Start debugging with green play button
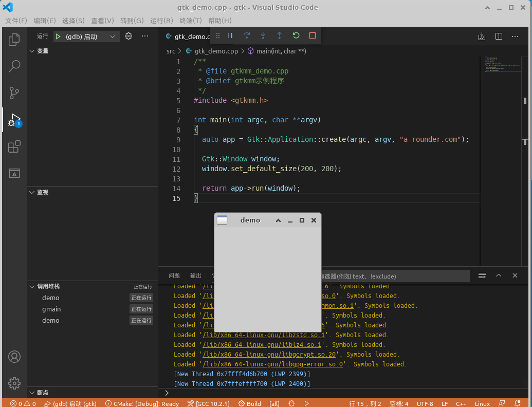Viewport: 532px width, 407px height. coord(58,36)
